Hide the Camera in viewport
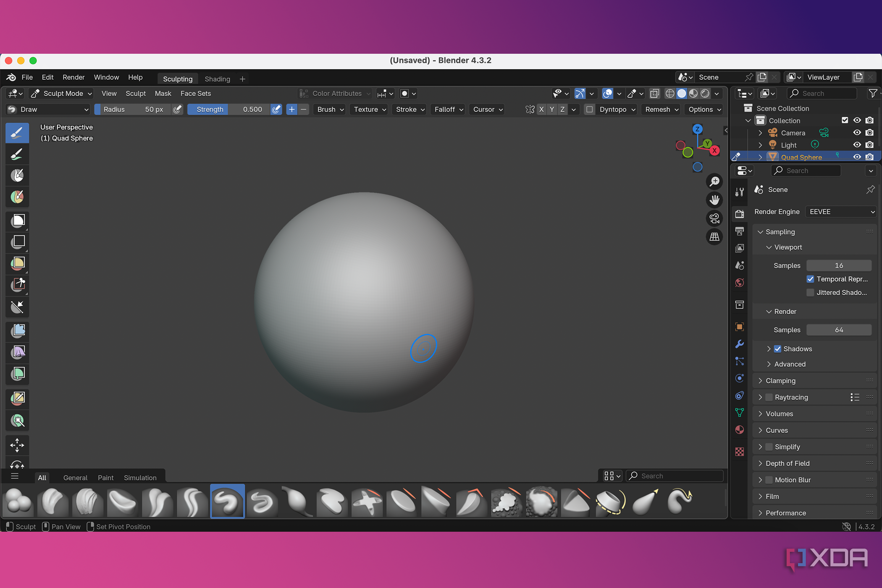Viewport: 882px width, 588px height. click(x=857, y=133)
